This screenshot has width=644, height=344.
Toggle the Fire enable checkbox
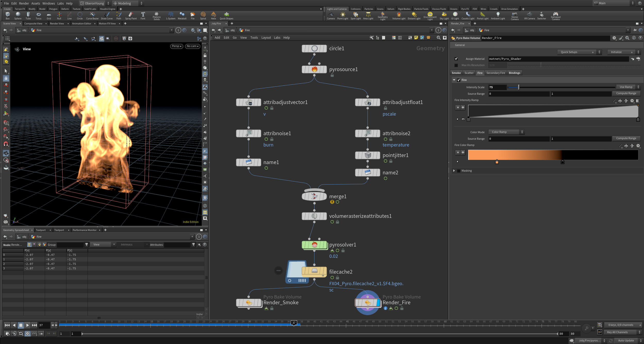click(459, 80)
